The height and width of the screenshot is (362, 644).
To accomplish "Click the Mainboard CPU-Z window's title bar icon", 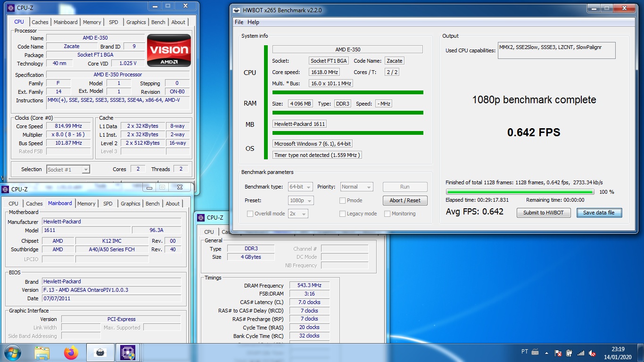I will 5,189.
